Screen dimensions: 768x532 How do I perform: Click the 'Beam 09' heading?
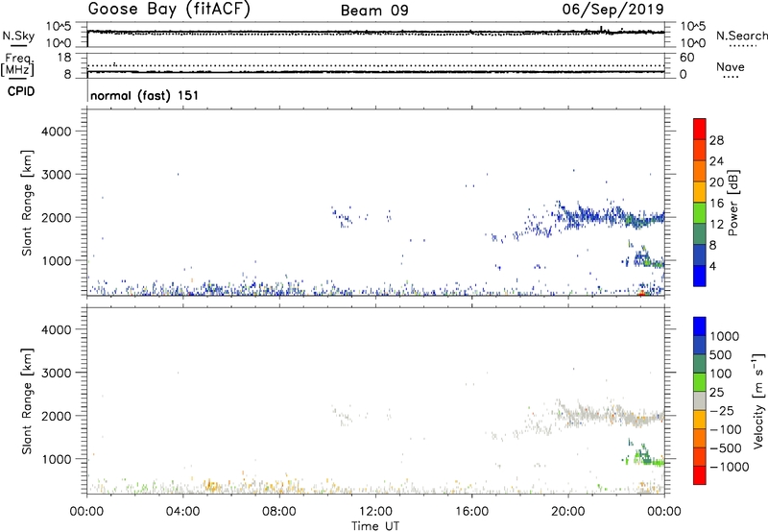coord(374,11)
